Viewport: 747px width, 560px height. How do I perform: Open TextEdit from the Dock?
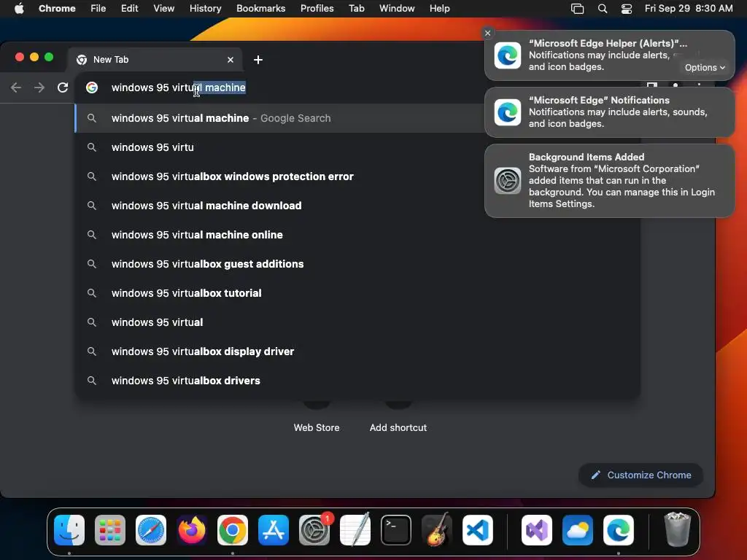tap(355, 530)
